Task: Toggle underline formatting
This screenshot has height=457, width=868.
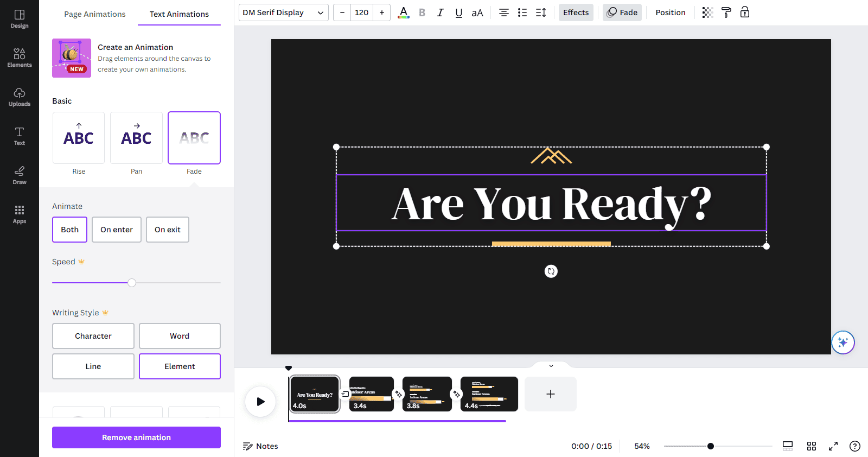Action: coord(459,12)
